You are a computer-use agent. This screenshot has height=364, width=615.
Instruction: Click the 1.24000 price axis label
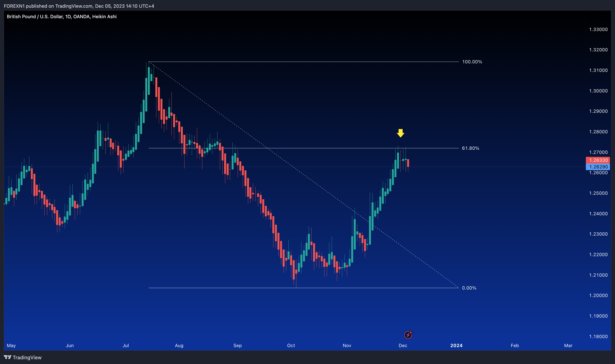598,214
